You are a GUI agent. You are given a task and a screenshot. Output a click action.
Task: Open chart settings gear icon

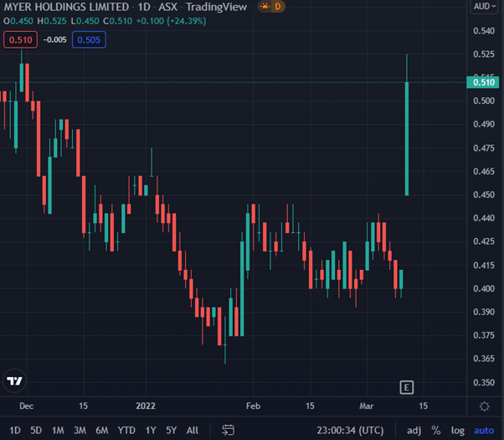tap(485, 406)
